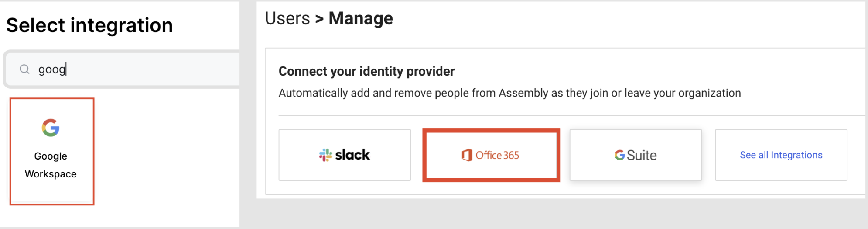Click the Google G logo in Workspace card

point(51,128)
